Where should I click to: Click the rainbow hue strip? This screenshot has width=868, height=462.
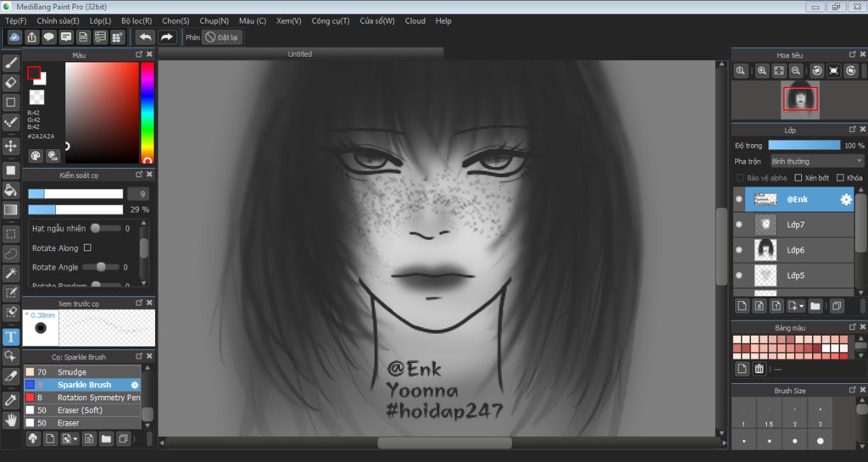click(147, 112)
